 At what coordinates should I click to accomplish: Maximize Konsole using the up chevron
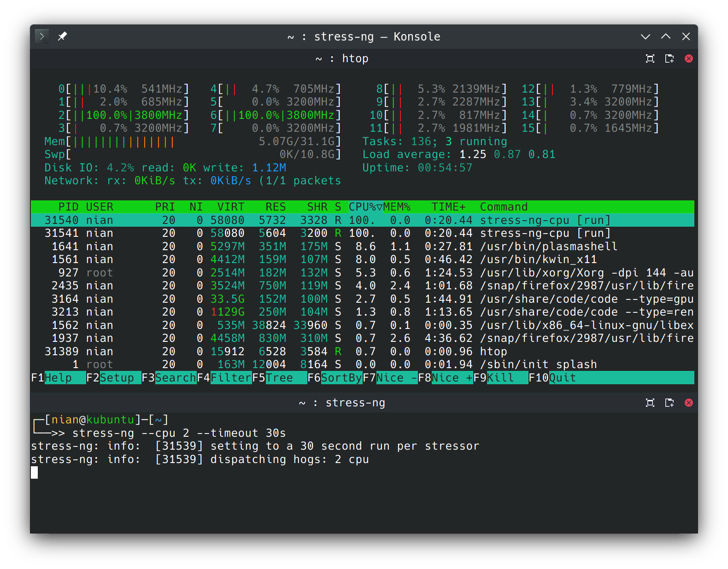click(x=666, y=36)
